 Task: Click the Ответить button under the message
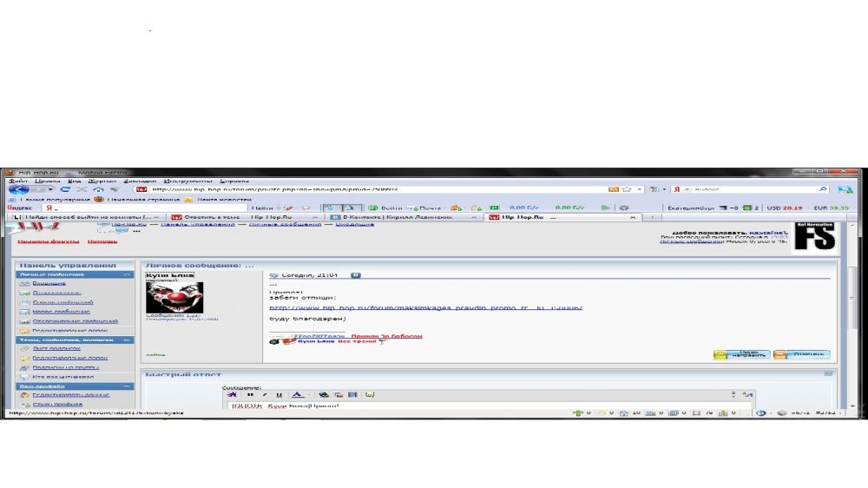[801, 354]
